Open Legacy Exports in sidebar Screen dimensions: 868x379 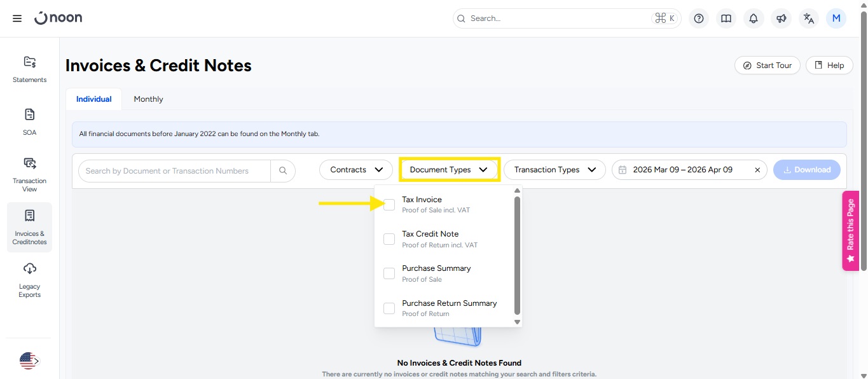29,280
